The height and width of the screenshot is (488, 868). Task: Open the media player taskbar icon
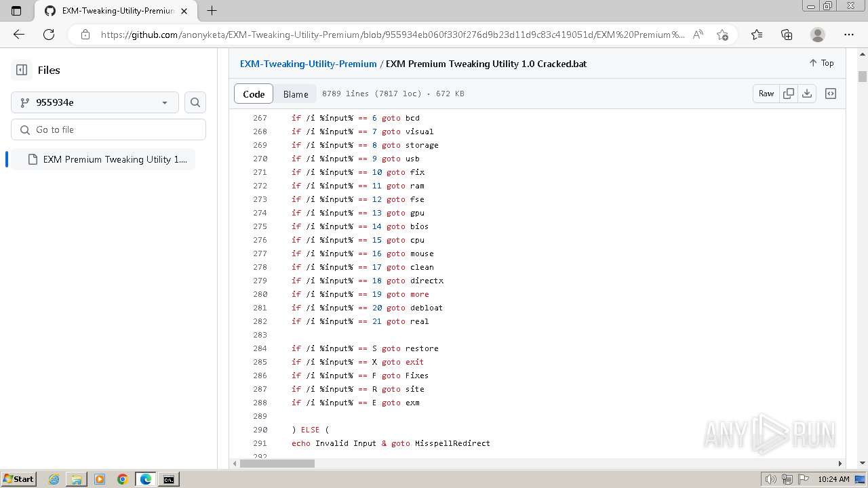tap(100, 479)
